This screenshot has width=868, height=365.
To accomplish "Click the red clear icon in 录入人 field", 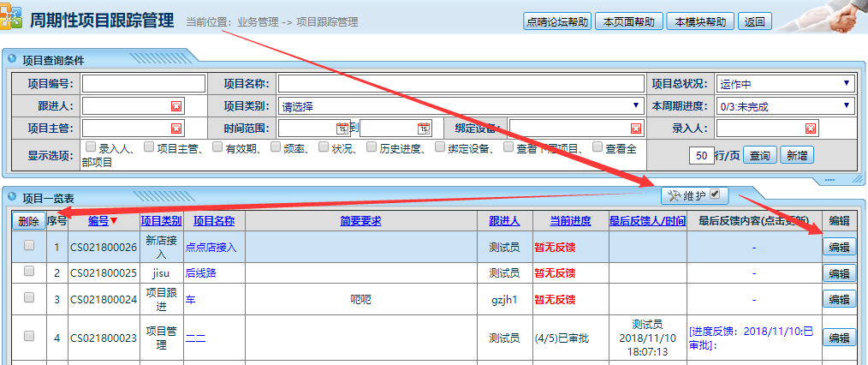I will coord(811,129).
